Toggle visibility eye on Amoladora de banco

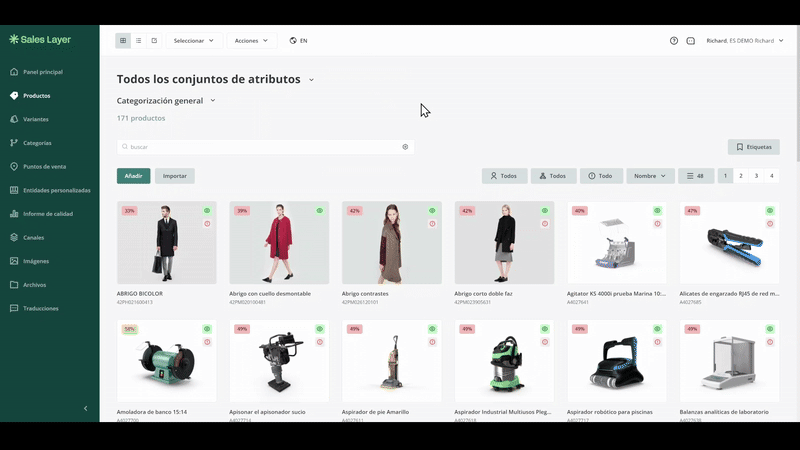pos(207,329)
